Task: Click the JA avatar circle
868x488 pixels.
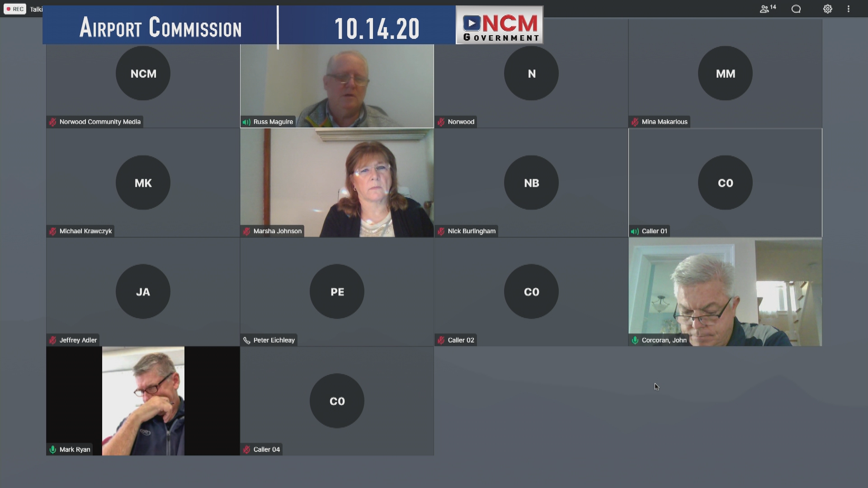Action: 143,292
